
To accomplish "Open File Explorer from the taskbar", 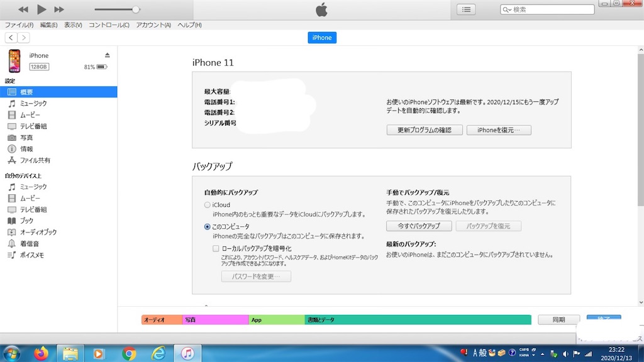I will coord(70,353).
